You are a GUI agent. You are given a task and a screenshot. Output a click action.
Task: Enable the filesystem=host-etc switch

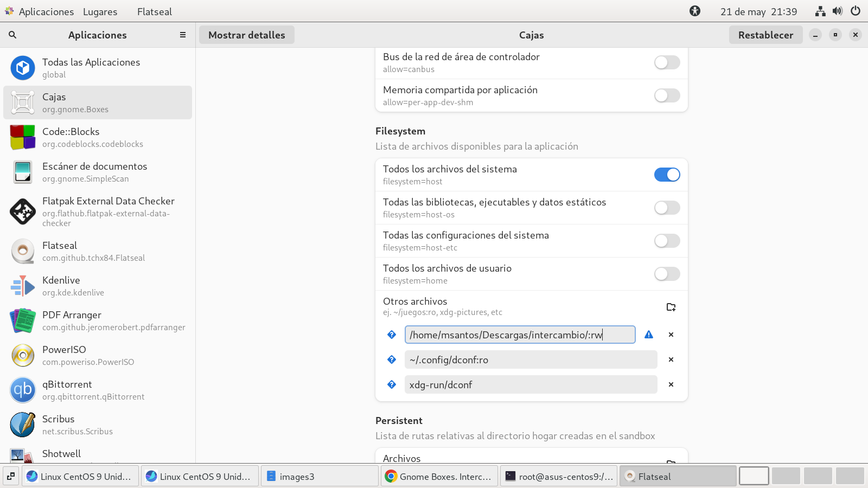click(x=667, y=241)
